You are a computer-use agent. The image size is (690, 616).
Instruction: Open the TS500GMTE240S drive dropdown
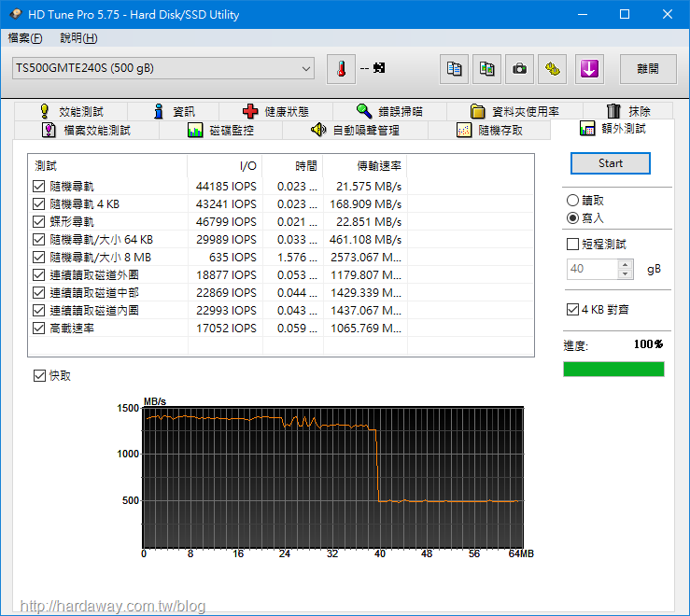pos(163,68)
